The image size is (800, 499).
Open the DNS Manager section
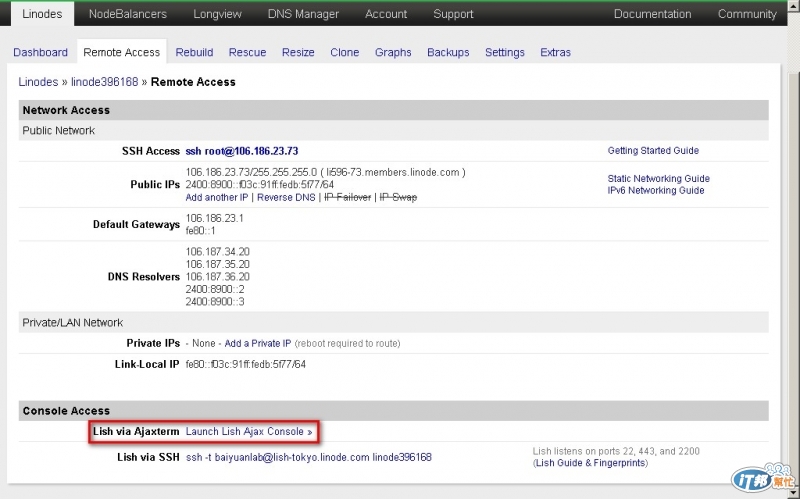[303, 14]
